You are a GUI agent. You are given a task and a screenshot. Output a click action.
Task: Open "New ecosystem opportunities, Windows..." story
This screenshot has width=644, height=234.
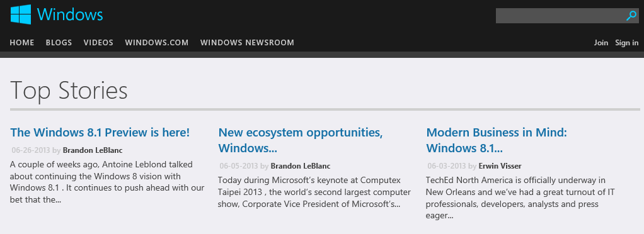(300, 140)
